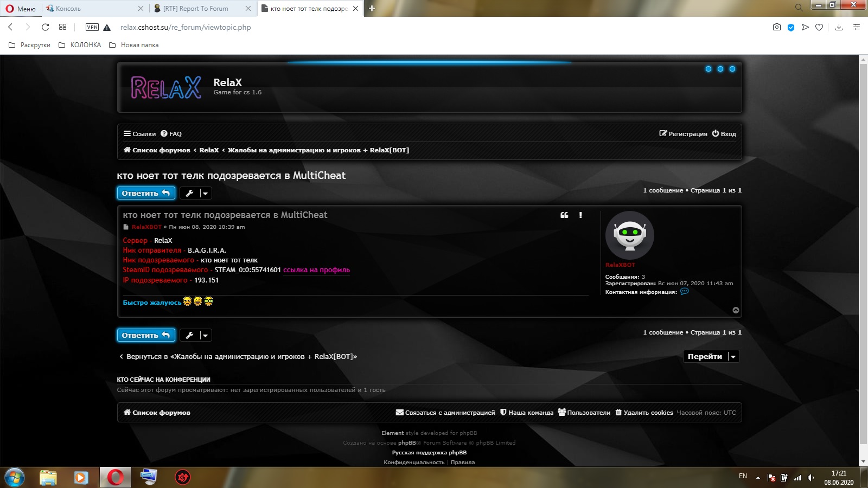Open the browser downloads icon
Image resolution: width=868 pixels, height=488 pixels.
[839, 27]
